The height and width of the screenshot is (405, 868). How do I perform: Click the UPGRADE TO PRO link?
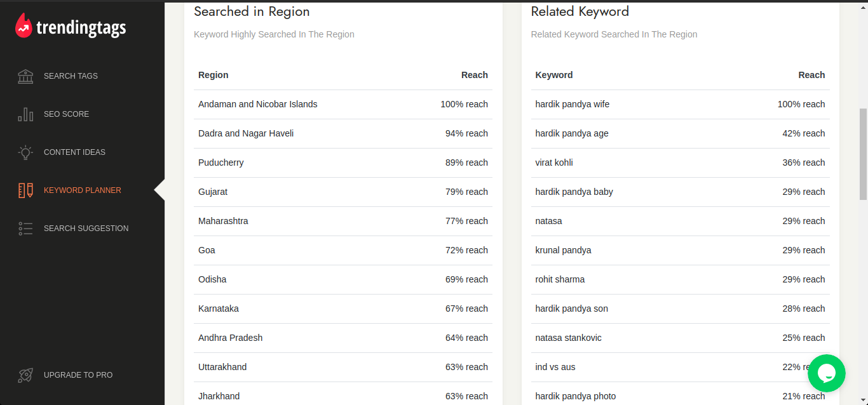click(x=78, y=375)
